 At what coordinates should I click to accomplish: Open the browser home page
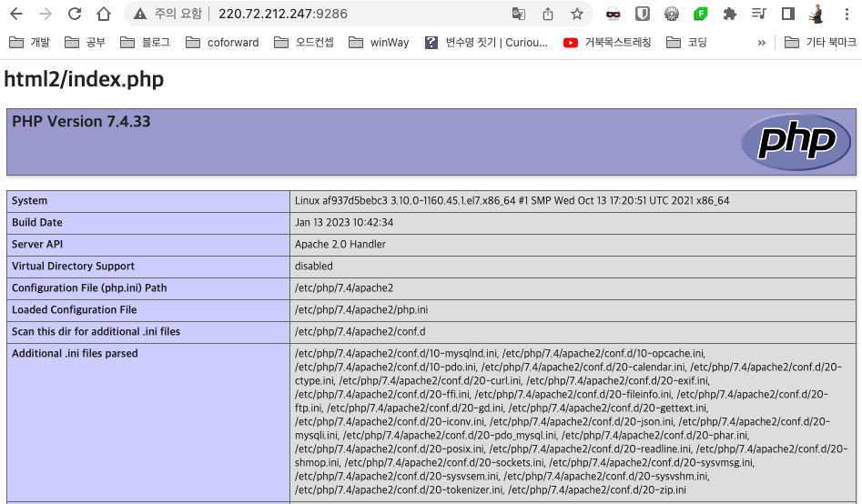point(104,14)
